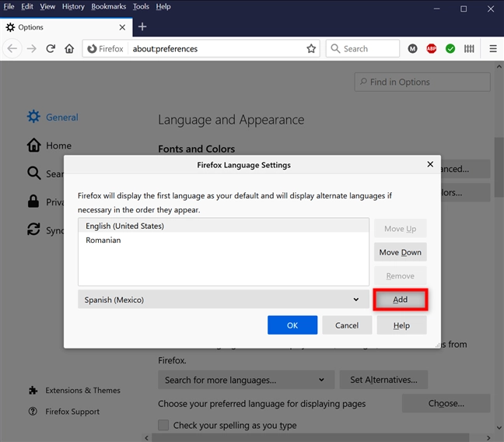Click the Remove language button
The height and width of the screenshot is (442, 504).
[x=401, y=276]
